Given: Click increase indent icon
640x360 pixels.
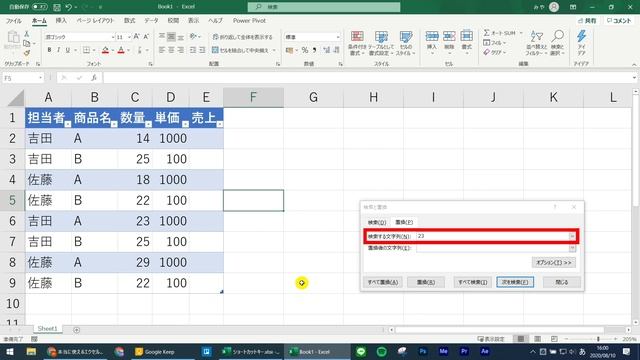Looking at the screenshot, I should pyautogui.click(x=202, y=50).
